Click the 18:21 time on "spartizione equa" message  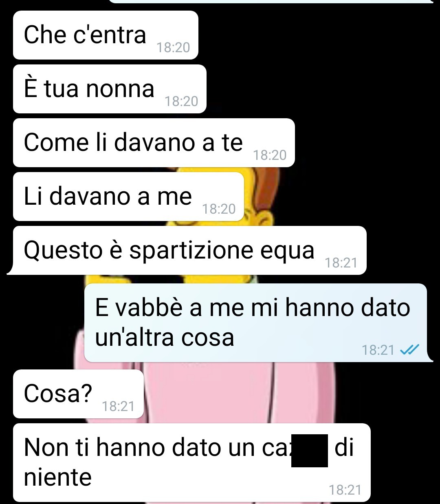(341, 263)
